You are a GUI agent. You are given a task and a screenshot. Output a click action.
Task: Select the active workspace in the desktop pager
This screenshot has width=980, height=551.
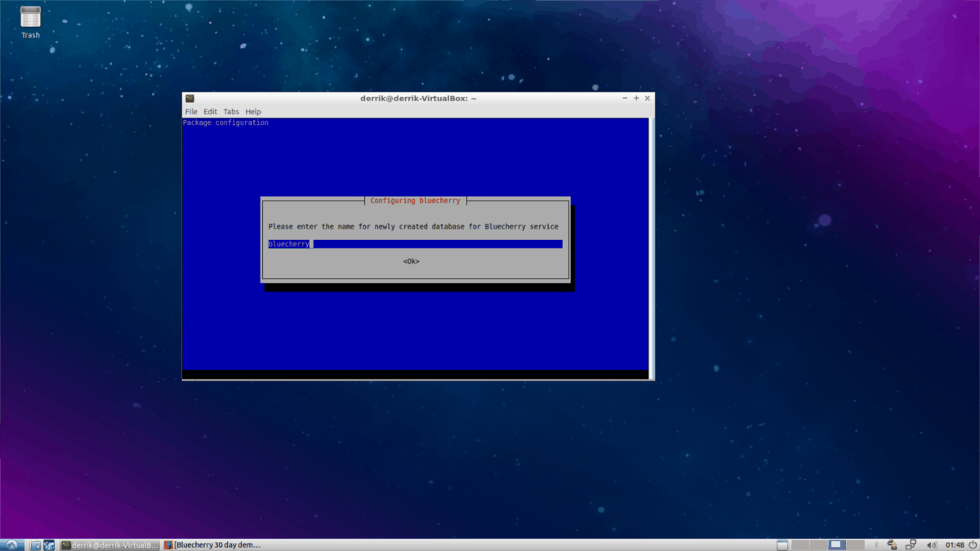point(837,544)
